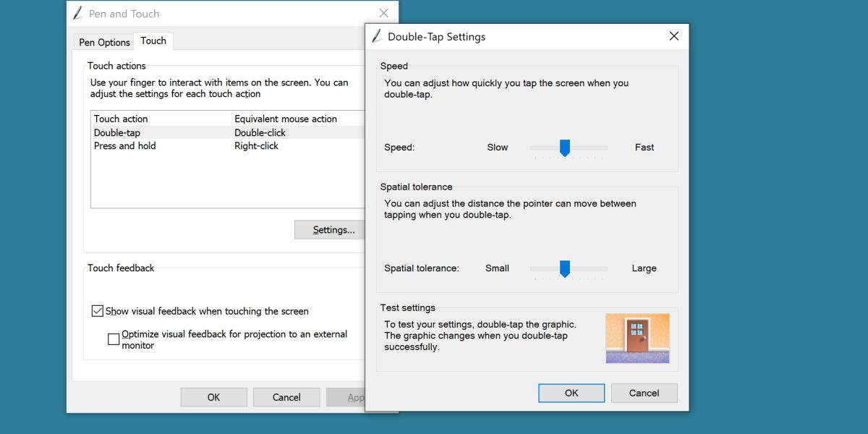This screenshot has height=434, width=868.
Task: Click the Fast end of the Speed slider track
Action: pos(604,148)
